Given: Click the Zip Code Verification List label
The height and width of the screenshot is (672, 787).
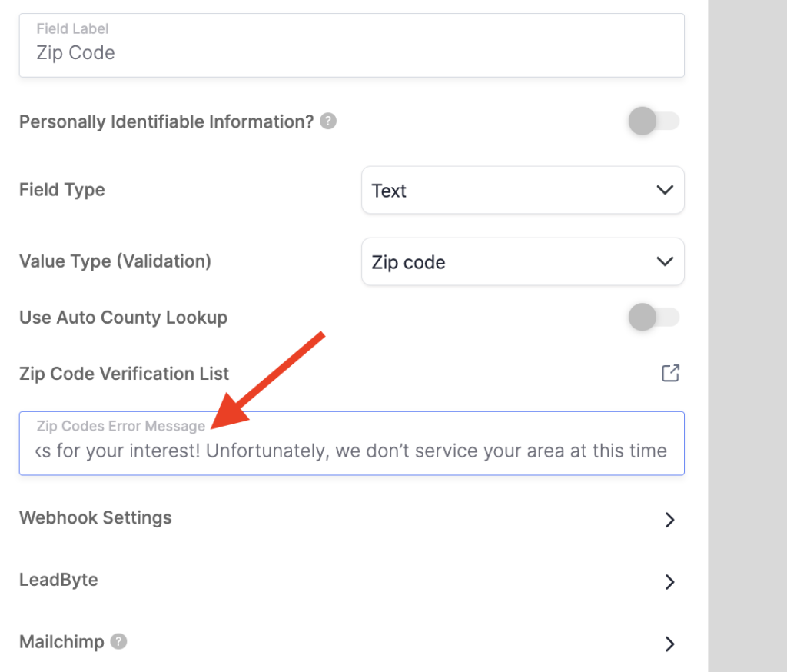Looking at the screenshot, I should tap(124, 374).
